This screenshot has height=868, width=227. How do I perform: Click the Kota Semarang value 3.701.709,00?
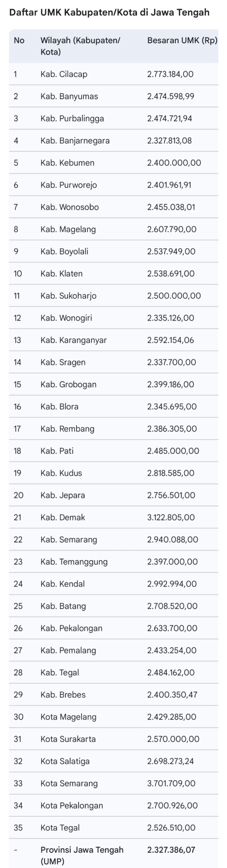click(171, 783)
